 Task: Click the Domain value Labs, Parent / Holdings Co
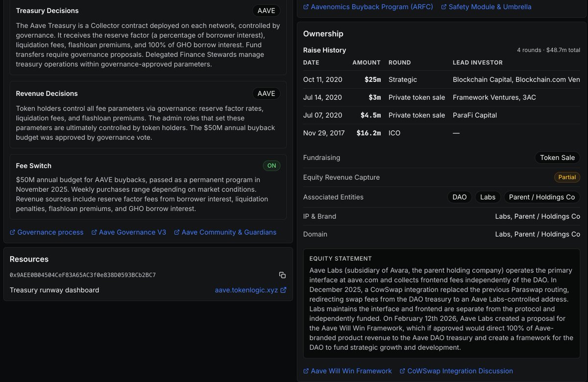[538, 234]
